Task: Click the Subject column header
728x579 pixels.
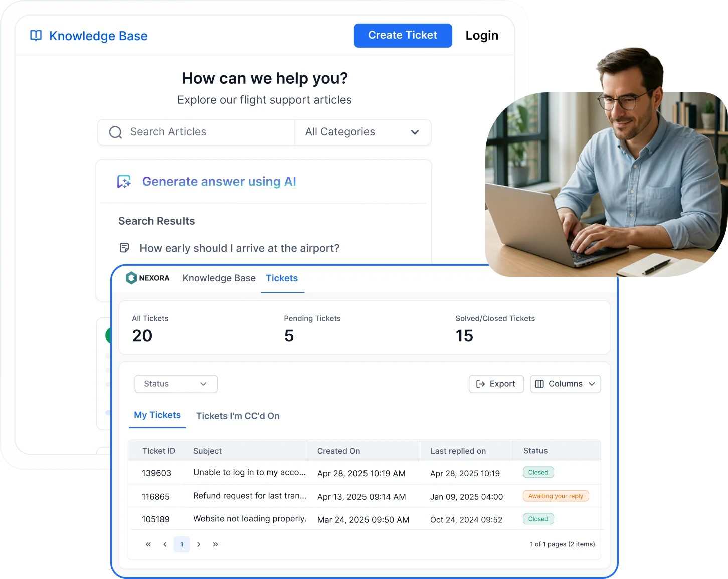Action: point(207,451)
